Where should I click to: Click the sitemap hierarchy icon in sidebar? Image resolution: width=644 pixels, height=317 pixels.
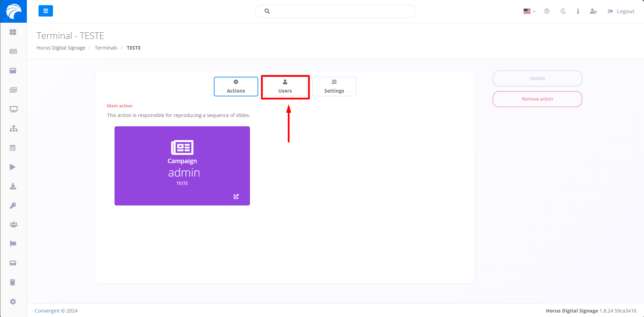[x=13, y=129]
